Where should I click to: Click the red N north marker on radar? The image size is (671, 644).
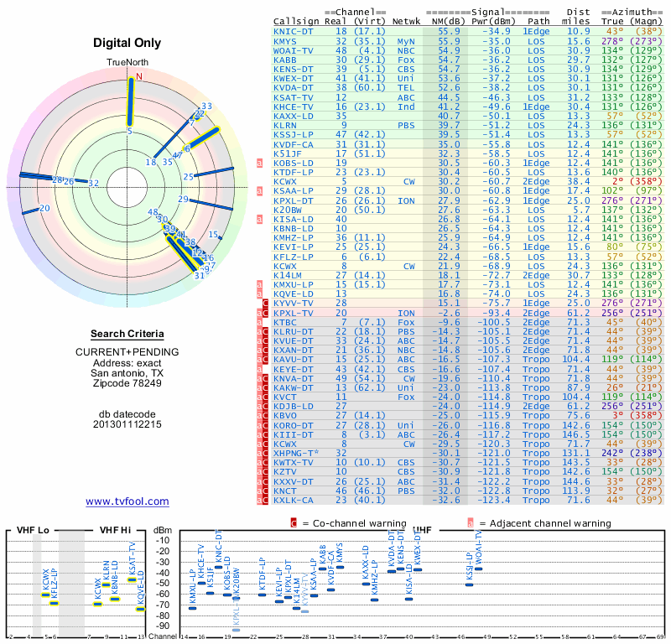(139, 76)
